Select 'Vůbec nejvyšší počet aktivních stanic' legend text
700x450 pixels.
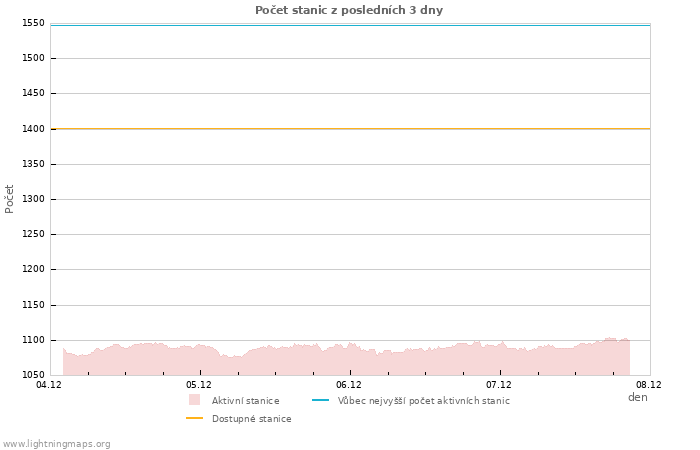(x=423, y=401)
